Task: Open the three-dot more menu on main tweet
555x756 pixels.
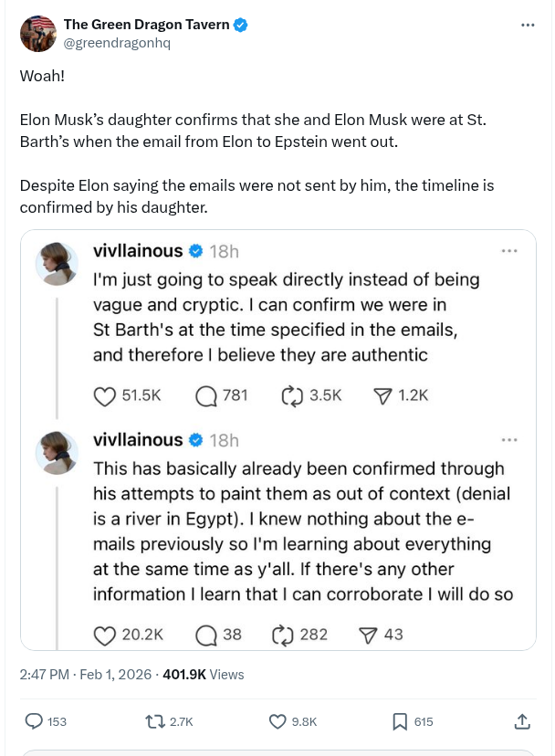Action: (x=528, y=25)
